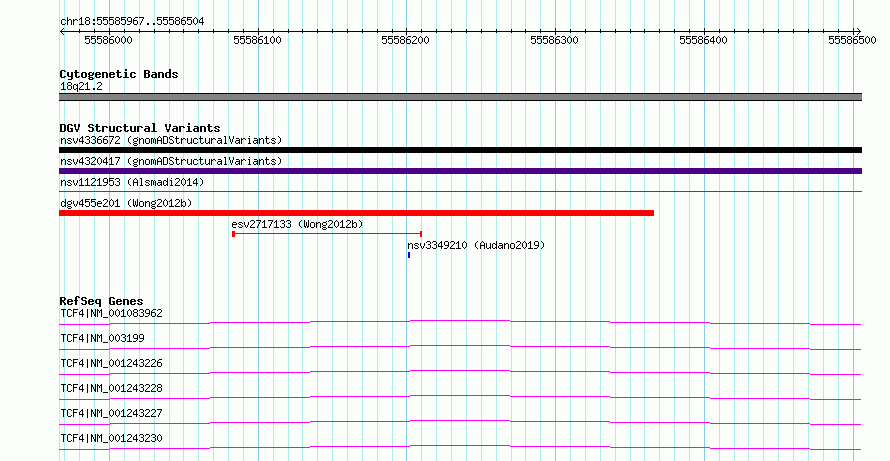Select the magenta TCF4|NM_003199 transcript line
Viewport: 890px width, 461px height.
click(x=460, y=347)
